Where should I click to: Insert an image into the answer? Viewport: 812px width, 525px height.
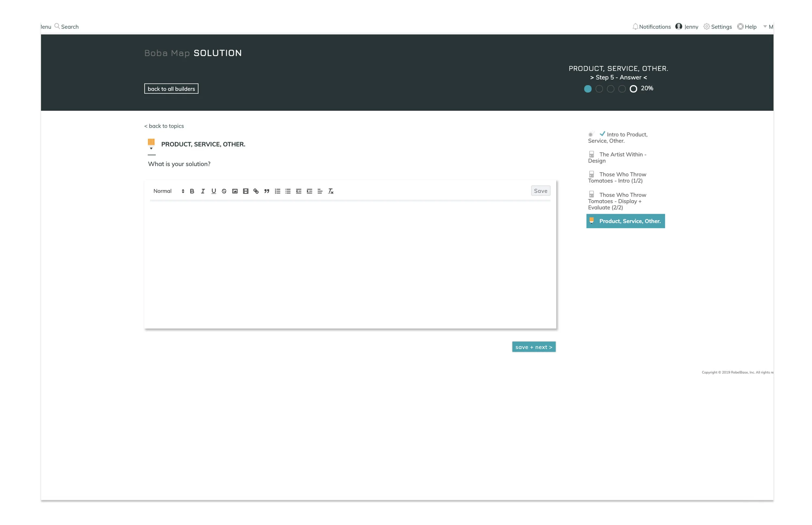[235, 191]
